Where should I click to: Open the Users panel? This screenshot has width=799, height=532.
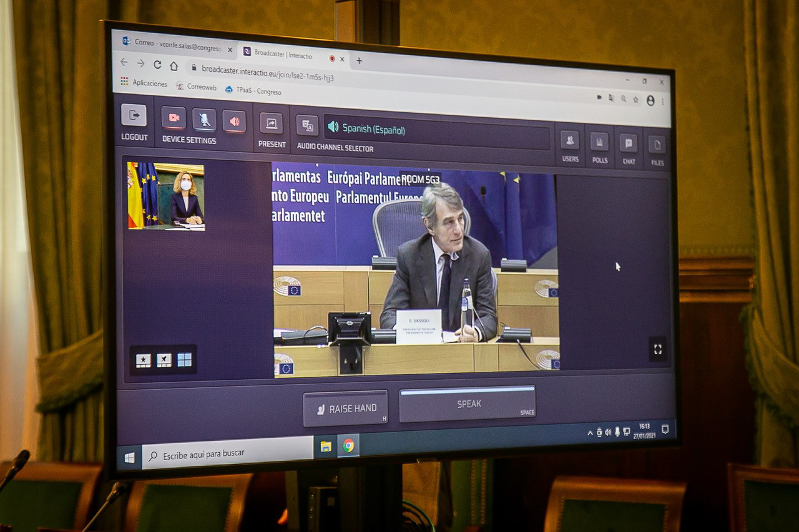click(569, 140)
